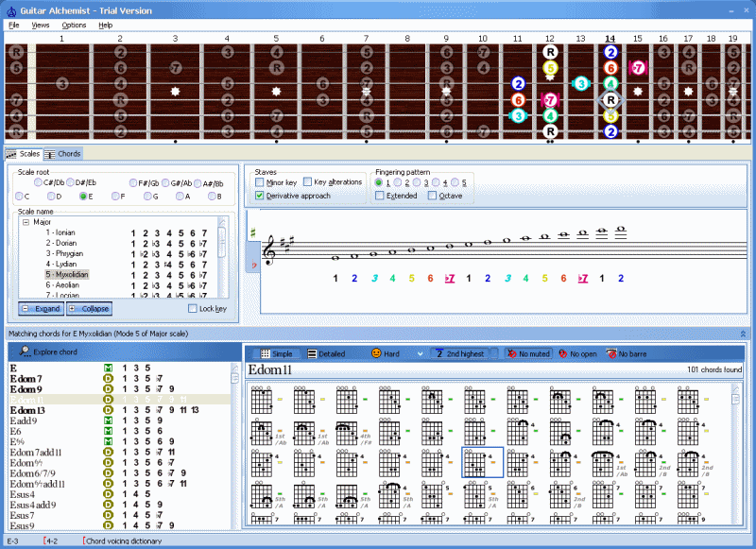Toggle the No open strings filter
The height and width of the screenshot is (549, 756).
pos(579,353)
